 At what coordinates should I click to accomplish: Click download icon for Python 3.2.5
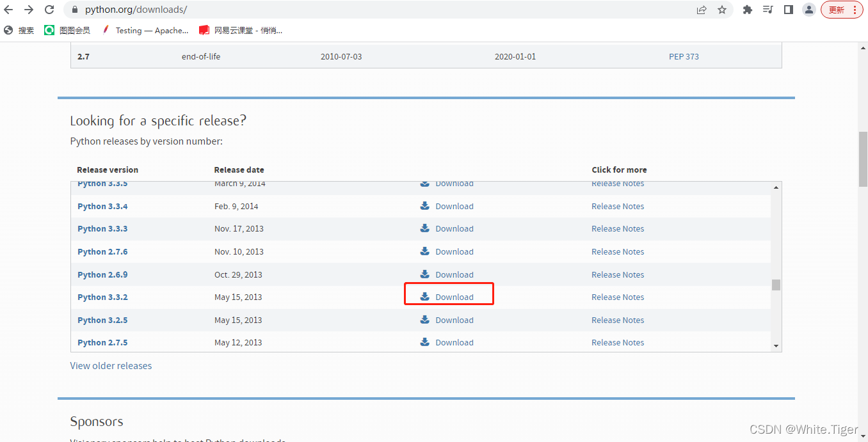point(424,319)
